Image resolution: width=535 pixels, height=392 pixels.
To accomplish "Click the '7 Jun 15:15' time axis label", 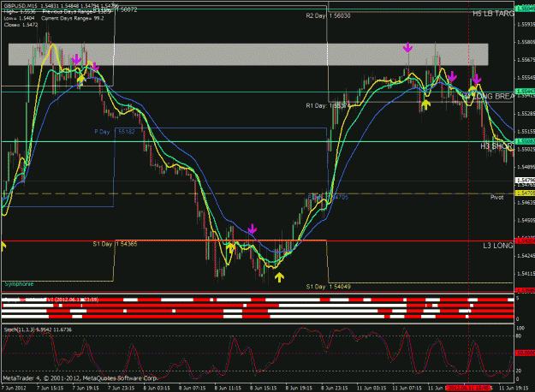I will pyautogui.click(x=50, y=389).
